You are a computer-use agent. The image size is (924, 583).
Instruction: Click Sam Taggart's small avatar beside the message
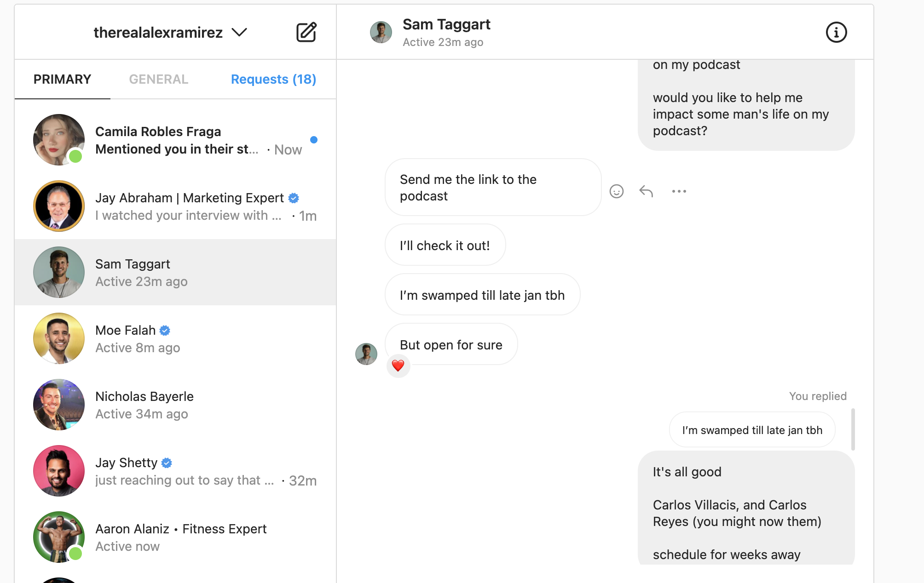pyautogui.click(x=366, y=354)
